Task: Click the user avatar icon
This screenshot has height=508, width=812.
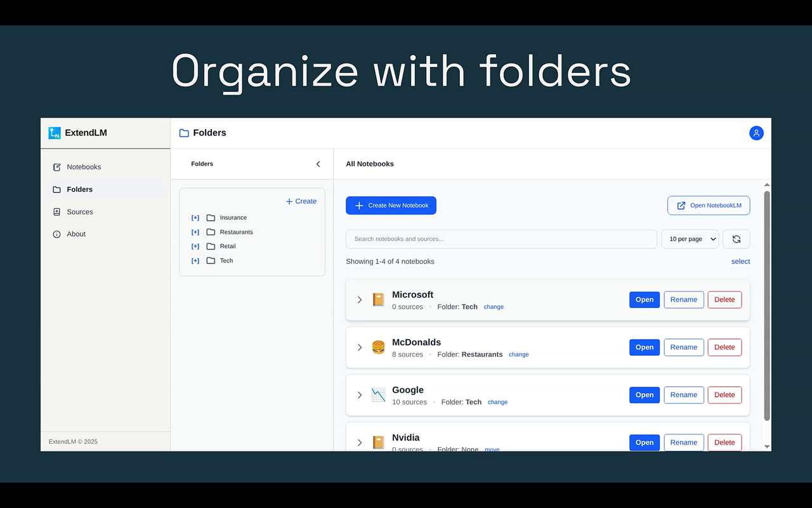Action: click(x=756, y=133)
